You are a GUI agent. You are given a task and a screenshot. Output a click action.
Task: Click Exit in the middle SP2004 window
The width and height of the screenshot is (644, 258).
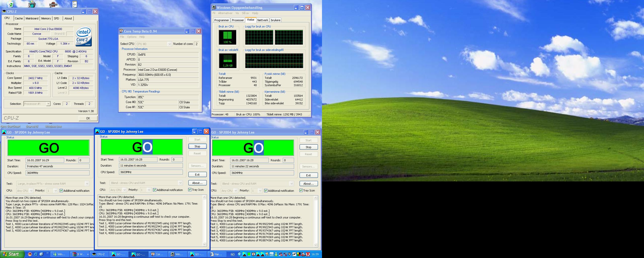tap(197, 175)
